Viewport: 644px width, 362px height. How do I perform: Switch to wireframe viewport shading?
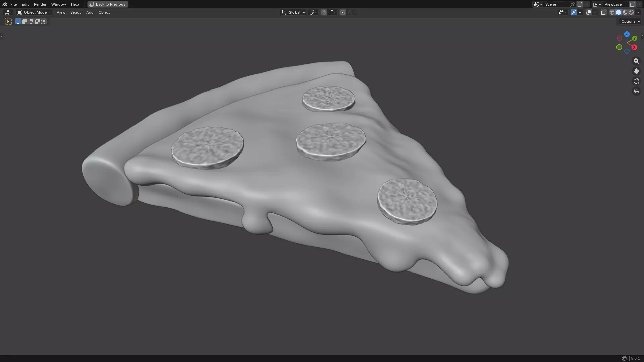click(x=612, y=12)
